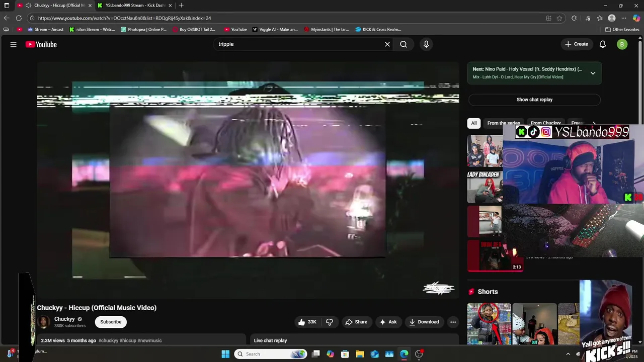
Task: Open OBS Studio from taskbar
Action: click(419, 354)
